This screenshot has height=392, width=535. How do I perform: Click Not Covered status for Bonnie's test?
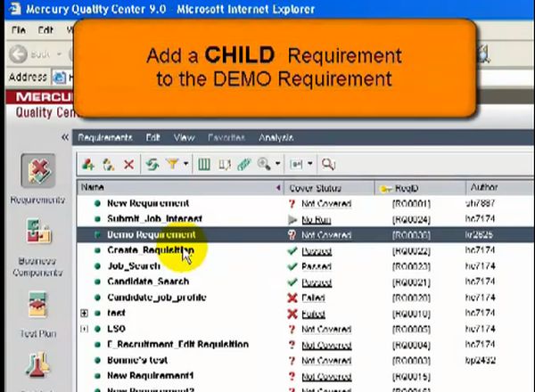point(326,361)
